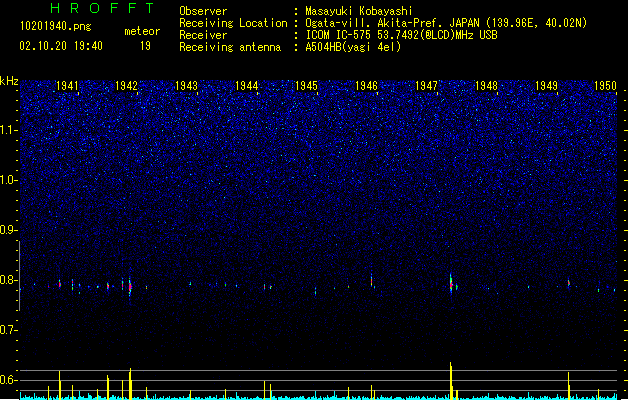Click the 1945 time marker
This screenshot has width=629, height=400.
(x=306, y=86)
